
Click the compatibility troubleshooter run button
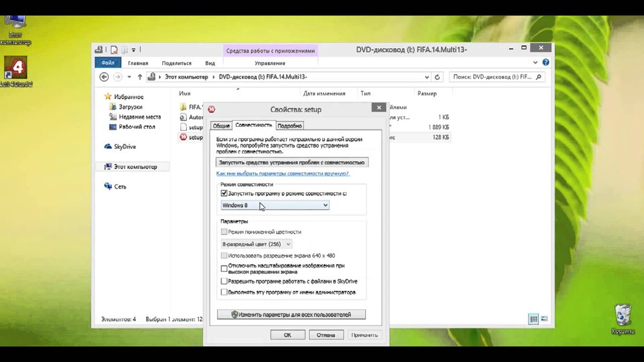click(x=292, y=162)
